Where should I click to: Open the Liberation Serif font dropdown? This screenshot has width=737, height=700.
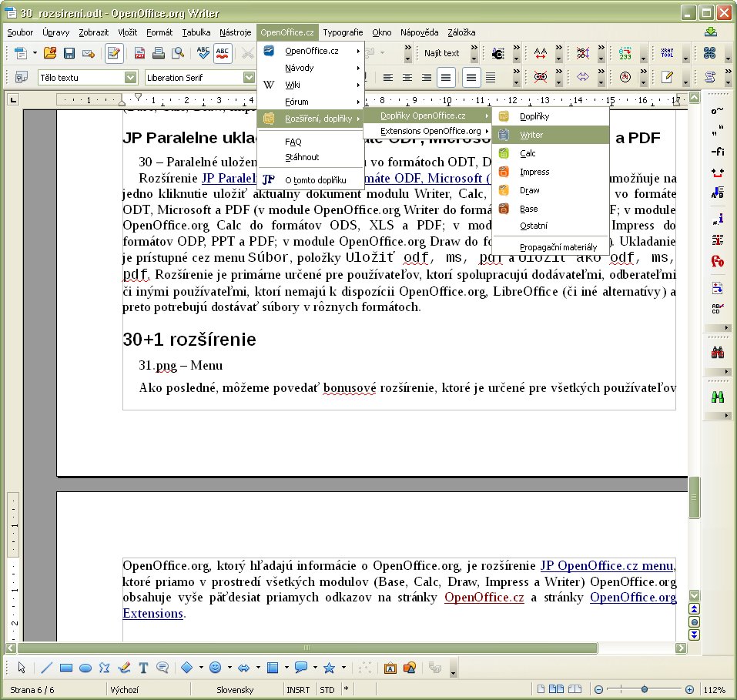click(249, 77)
